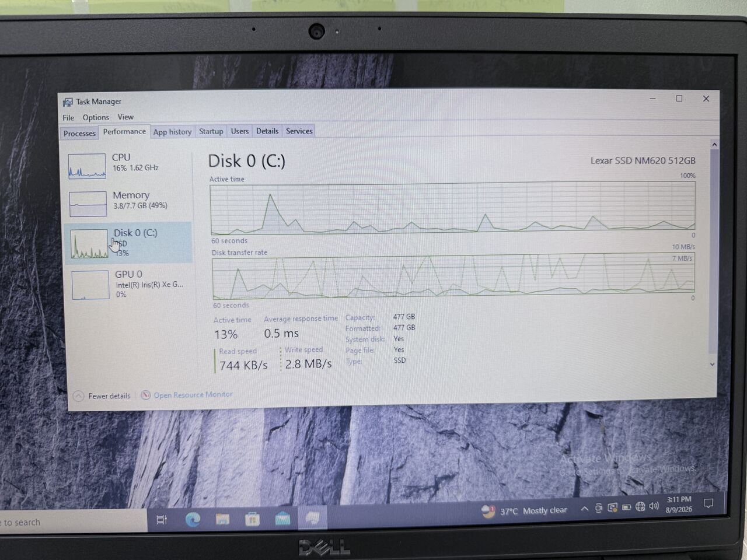Open the View menu
This screenshot has width=747, height=560.
coord(125,117)
